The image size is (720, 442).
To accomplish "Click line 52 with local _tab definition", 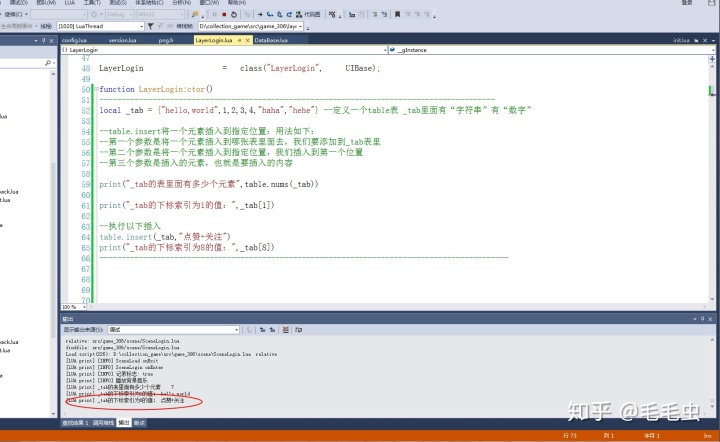I will (x=315, y=110).
